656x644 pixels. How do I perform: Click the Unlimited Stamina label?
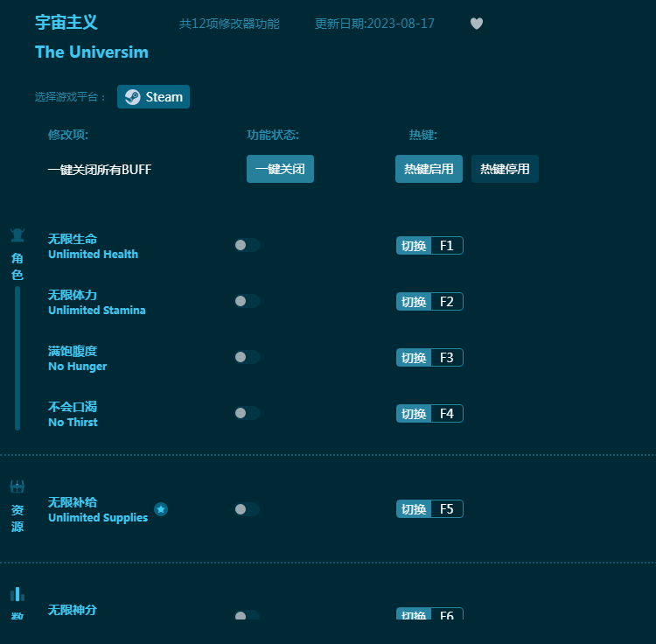pyautogui.click(x=96, y=310)
